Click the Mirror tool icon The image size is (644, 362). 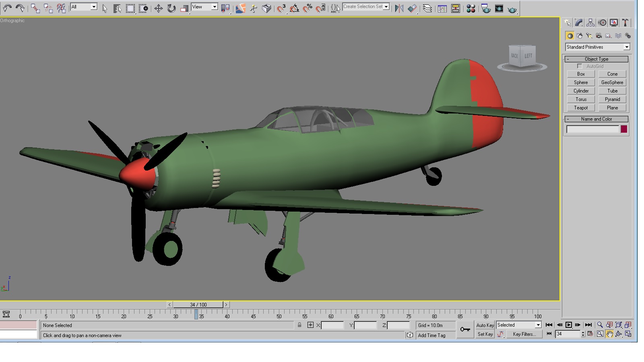pos(399,8)
